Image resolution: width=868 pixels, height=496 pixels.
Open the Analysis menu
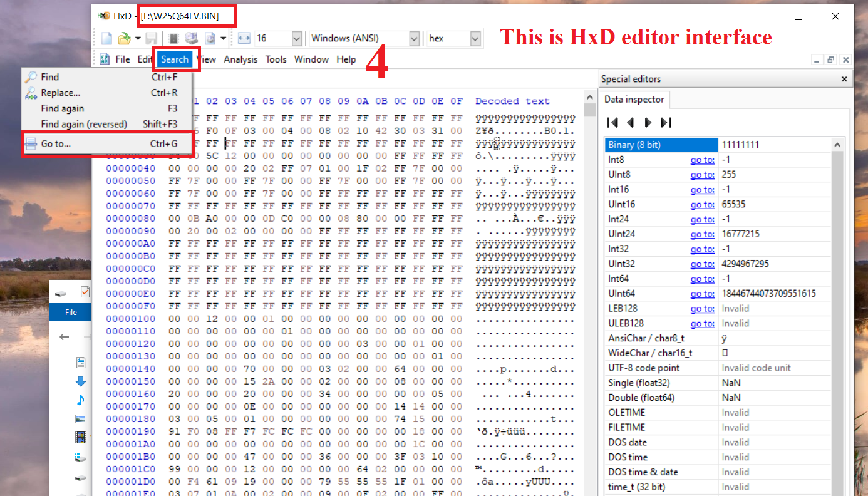240,59
